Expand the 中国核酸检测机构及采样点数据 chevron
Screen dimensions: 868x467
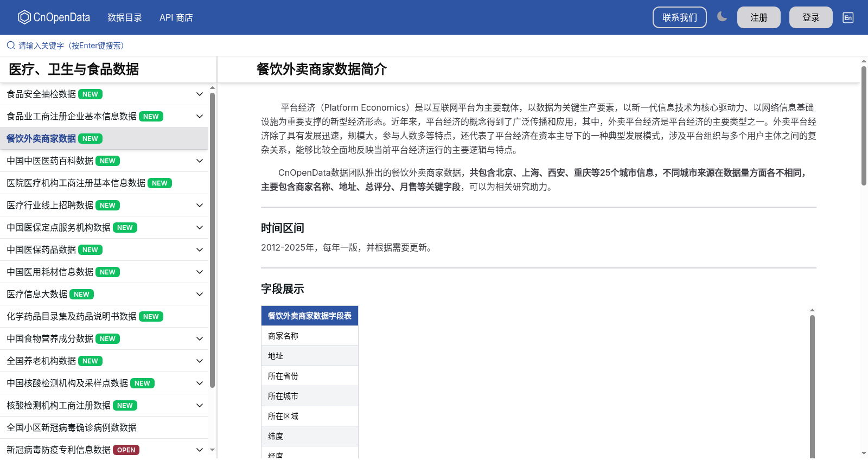200,383
